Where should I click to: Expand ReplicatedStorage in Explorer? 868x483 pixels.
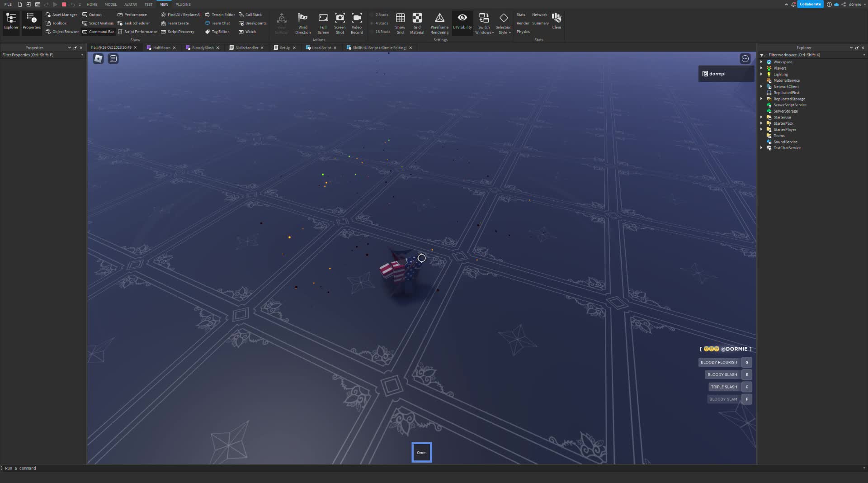coord(761,99)
